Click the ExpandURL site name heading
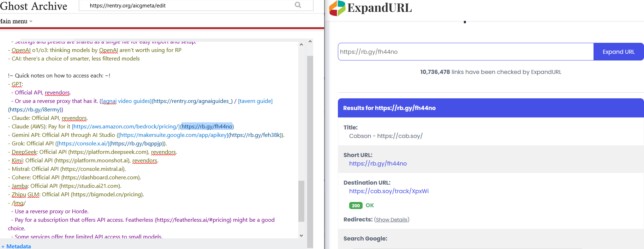This screenshot has width=644, height=249. [380, 8]
